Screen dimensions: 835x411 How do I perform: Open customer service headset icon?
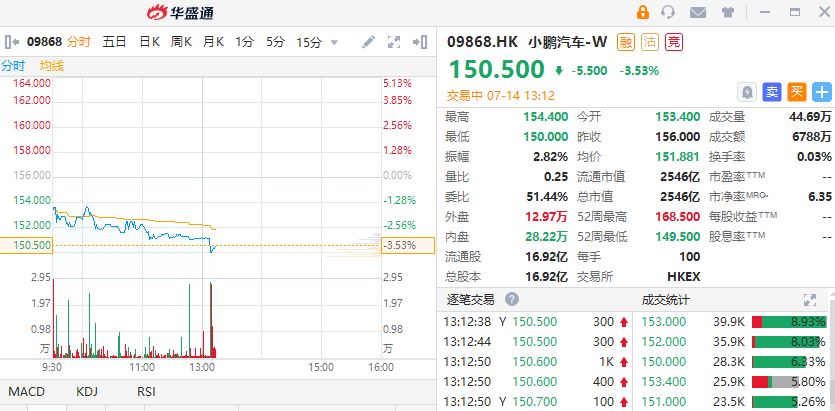click(x=667, y=12)
